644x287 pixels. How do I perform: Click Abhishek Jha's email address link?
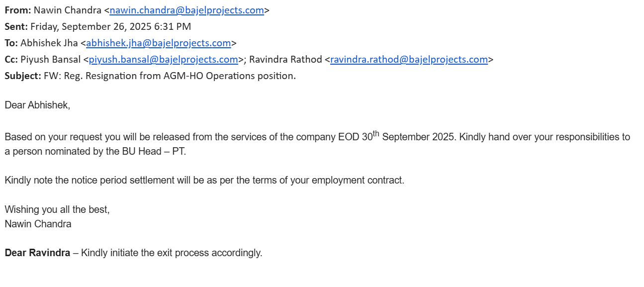point(158,43)
